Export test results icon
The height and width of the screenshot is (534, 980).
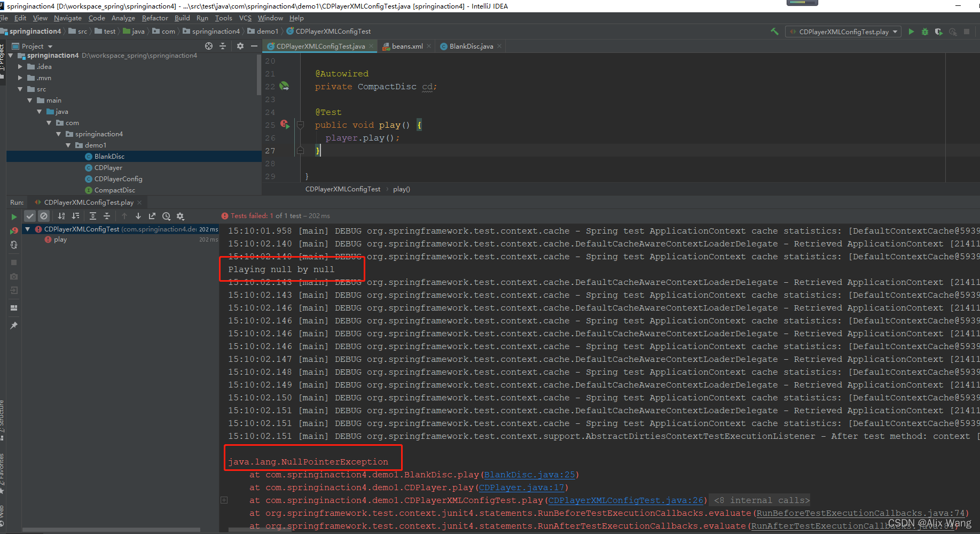[152, 216]
